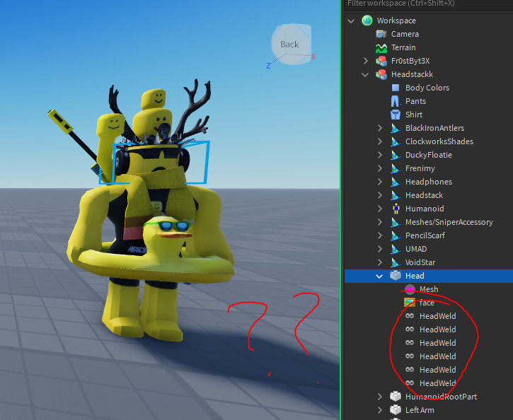Select the UMAD row label

(x=416, y=249)
